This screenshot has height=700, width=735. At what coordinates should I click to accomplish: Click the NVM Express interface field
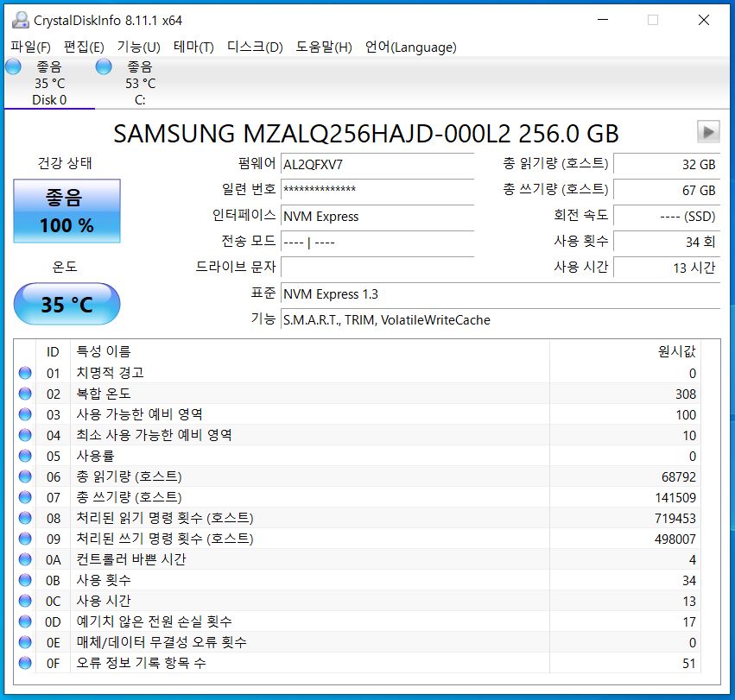[x=377, y=217]
